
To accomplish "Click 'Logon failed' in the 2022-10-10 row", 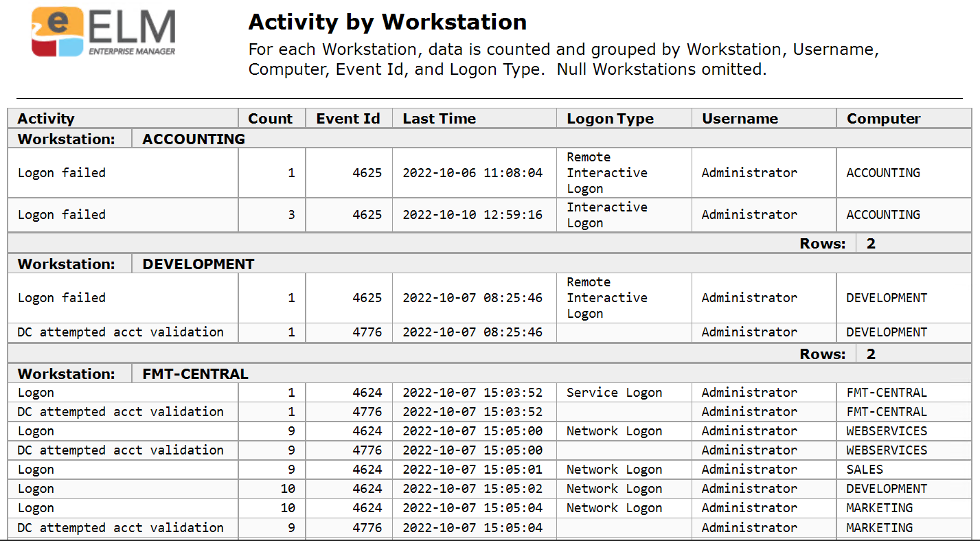I will click(x=62, y=215).
